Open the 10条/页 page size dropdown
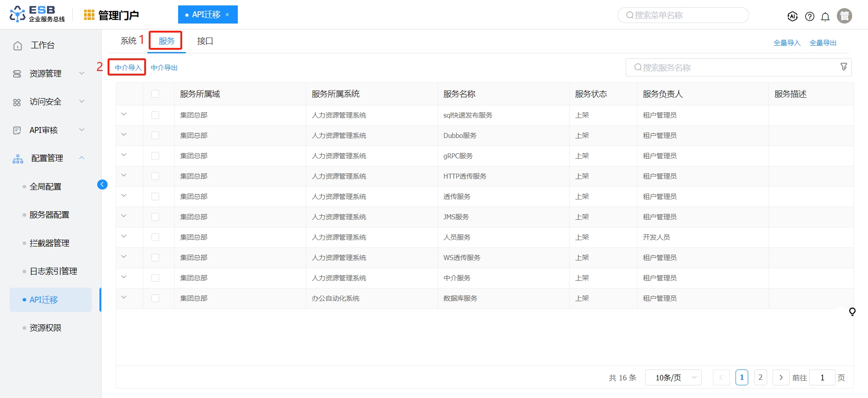This screenshot has width=868, height=398. coord(673,378)
